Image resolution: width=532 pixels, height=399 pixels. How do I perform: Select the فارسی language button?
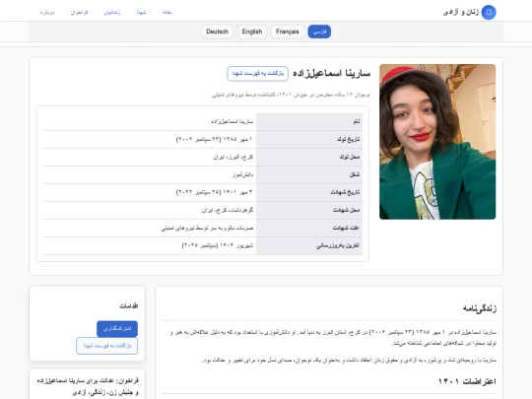point(319,32)
